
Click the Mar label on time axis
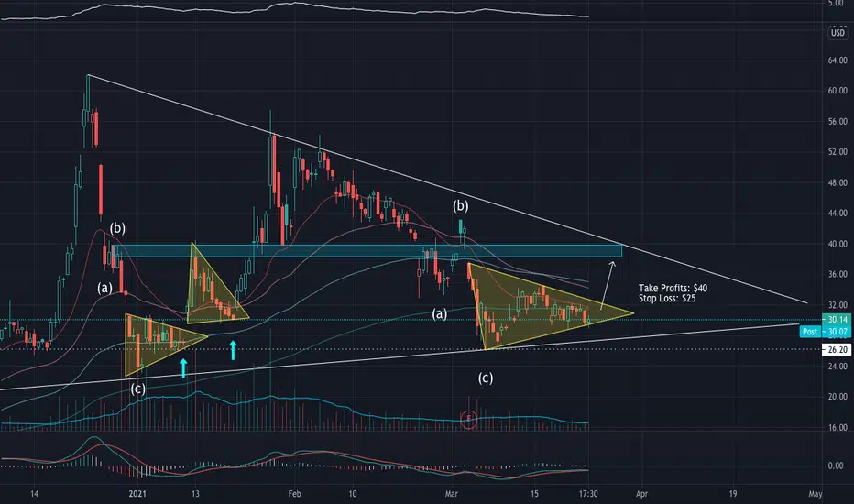tap(451, 494)
